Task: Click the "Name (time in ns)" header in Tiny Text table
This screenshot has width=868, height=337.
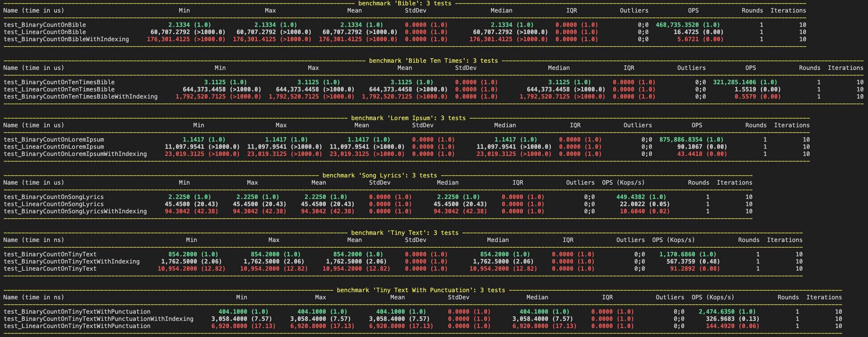Action: (34, 240)
